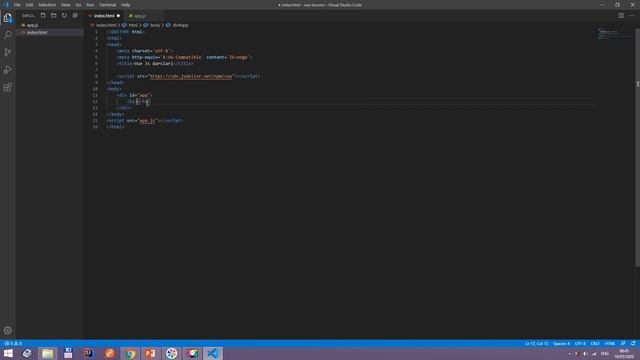This screenshot has height=360, width=640.
Task: Open the Source Control view
Action: 8,52
